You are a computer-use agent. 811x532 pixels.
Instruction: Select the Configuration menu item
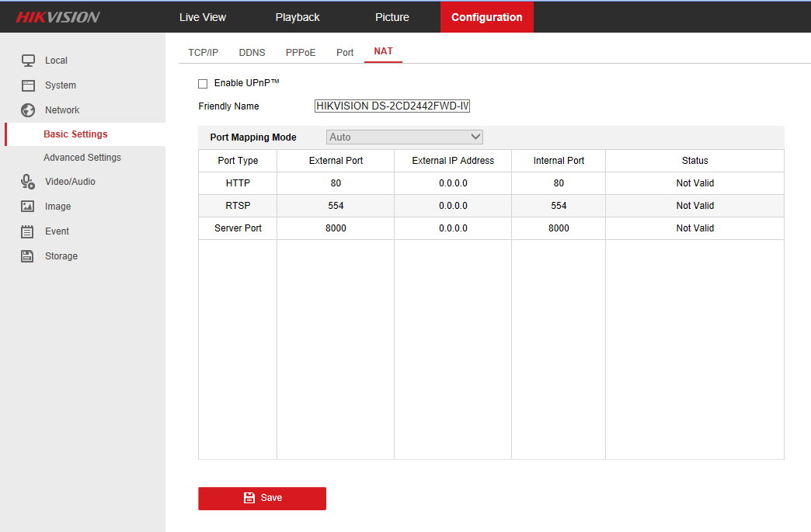[487, 16]
